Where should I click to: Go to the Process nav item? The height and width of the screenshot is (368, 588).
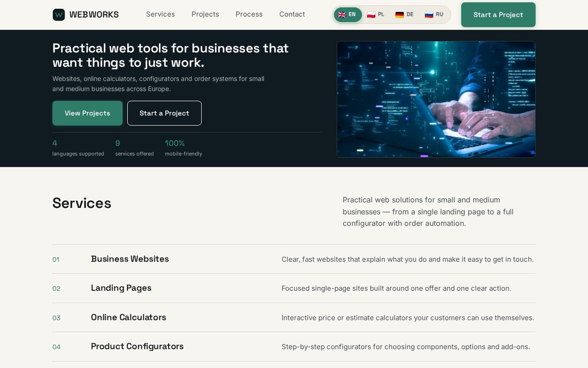pos(249,14)
